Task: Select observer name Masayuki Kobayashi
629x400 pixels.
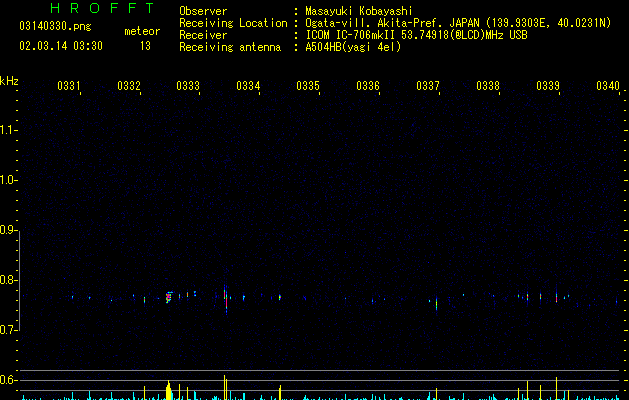Action: (359, 11)
